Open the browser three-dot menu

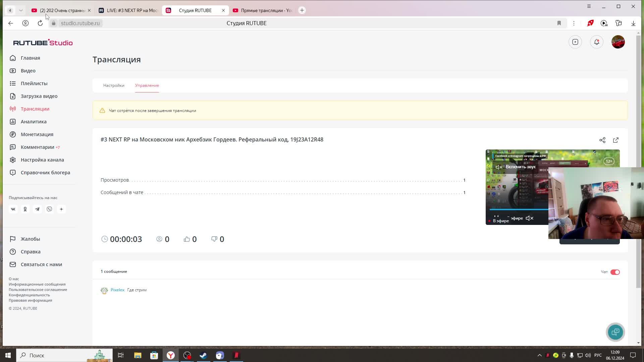574,23
